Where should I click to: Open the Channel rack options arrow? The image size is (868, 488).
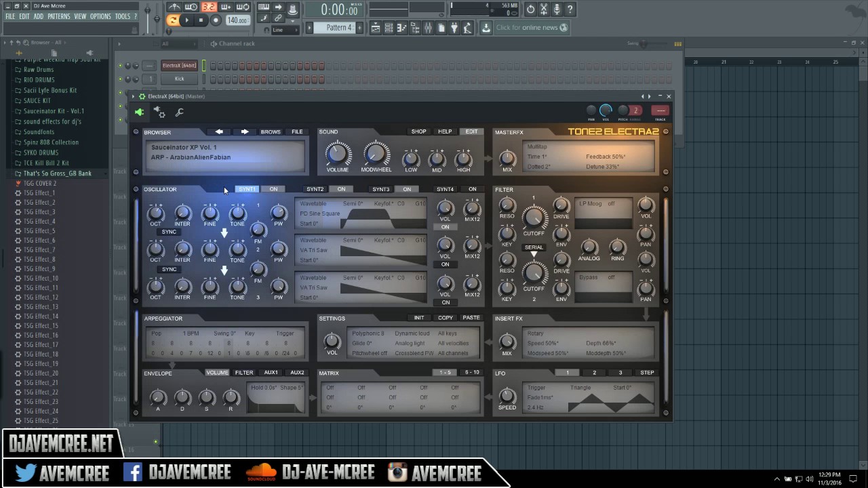[x=121, y=43]
